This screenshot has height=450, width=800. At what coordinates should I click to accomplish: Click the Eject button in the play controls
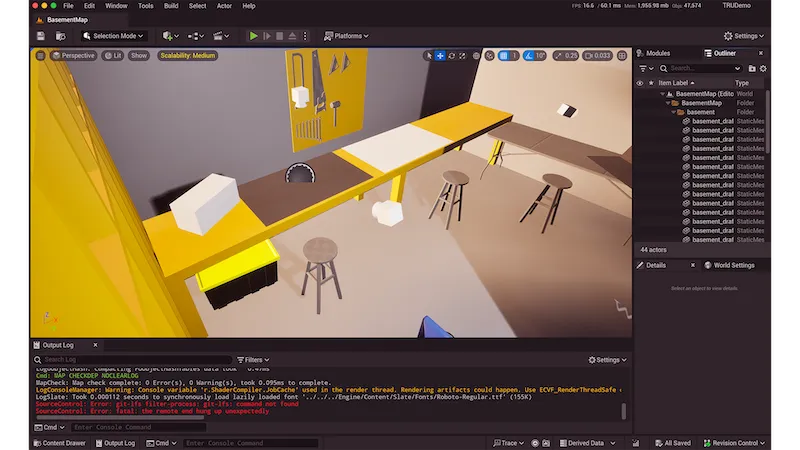tap(292, 36)
